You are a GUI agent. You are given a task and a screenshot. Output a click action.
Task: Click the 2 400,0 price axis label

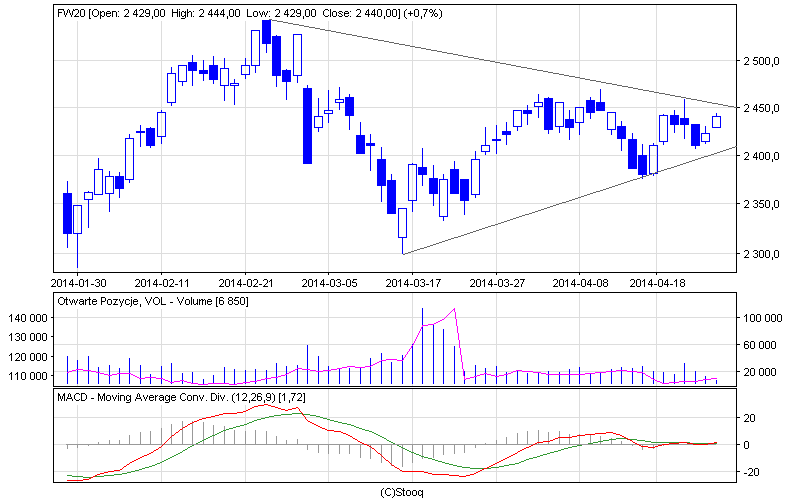pyautogui.click(x=761, y=156)
